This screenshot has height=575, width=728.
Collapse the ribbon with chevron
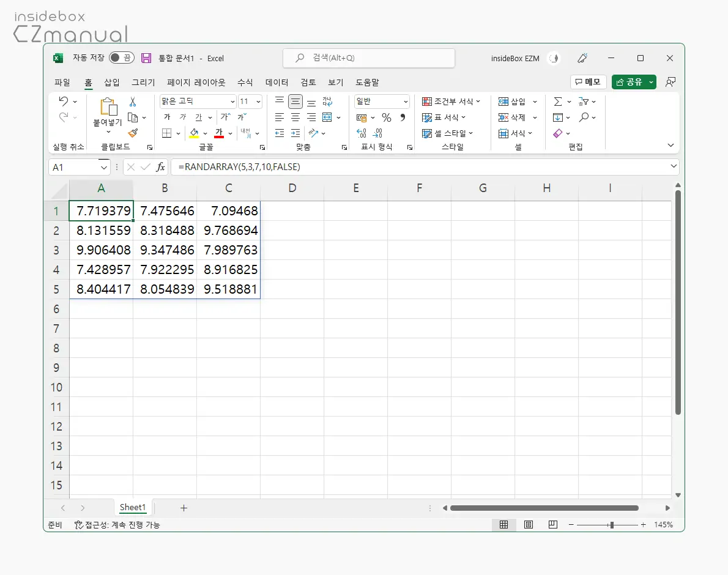pyautogui.click(x=671, y=145)
